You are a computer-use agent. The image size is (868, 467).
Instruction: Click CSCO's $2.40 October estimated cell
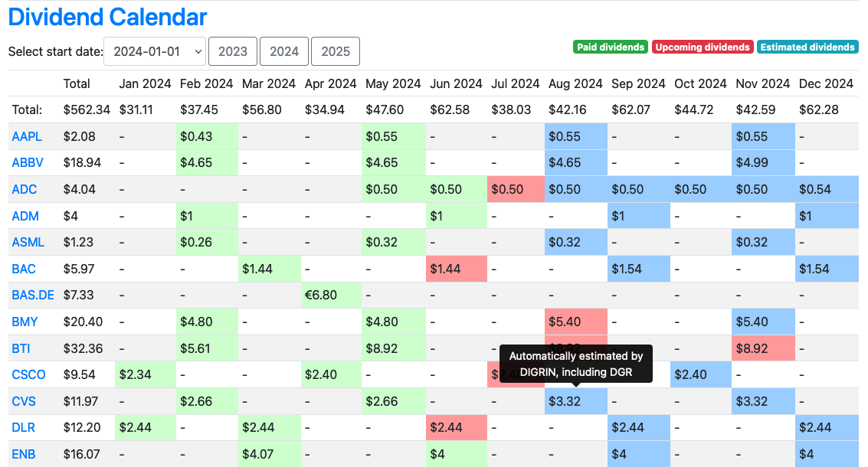[x=701, y=374]
